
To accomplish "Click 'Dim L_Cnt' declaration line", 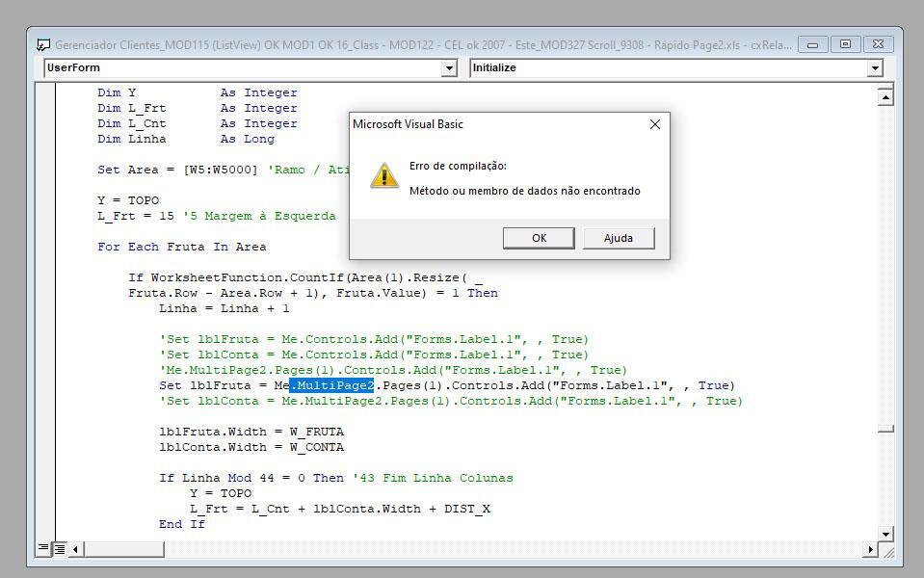I will [x=198, y=123].
